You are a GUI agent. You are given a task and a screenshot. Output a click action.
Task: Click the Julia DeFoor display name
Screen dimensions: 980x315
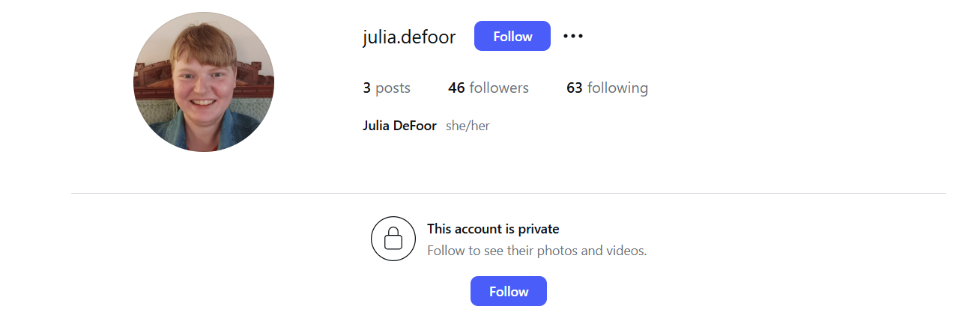[399, 126]
